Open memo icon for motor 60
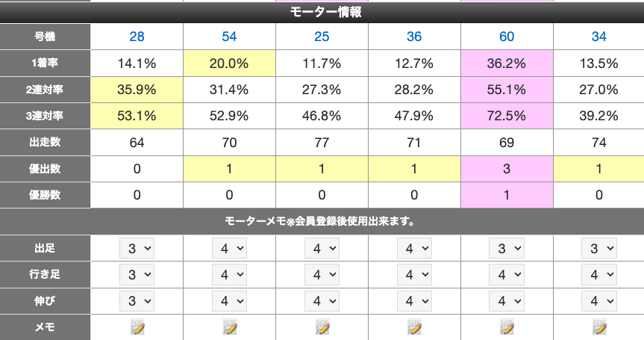Viewport: 644px width, 340px height. click(x=507, y=327)
